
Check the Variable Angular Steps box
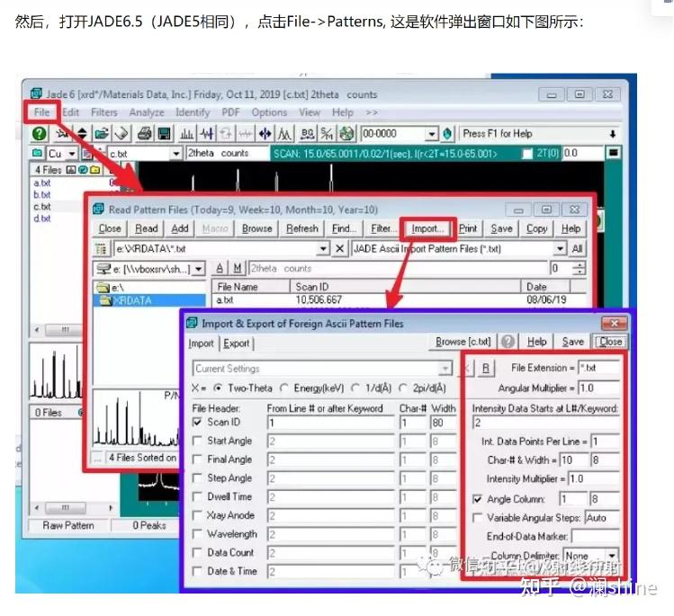pos(477,518)
